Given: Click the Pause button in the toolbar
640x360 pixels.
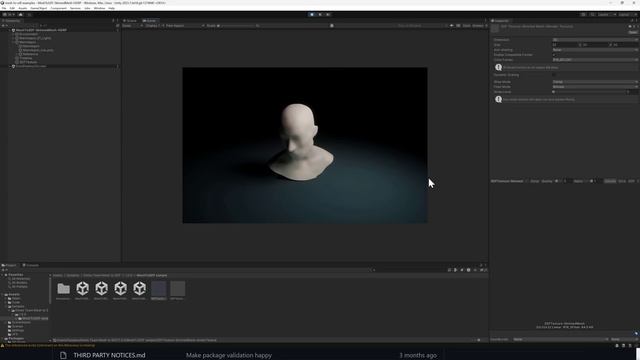Looking at the screenshot, I should (320, 14).
